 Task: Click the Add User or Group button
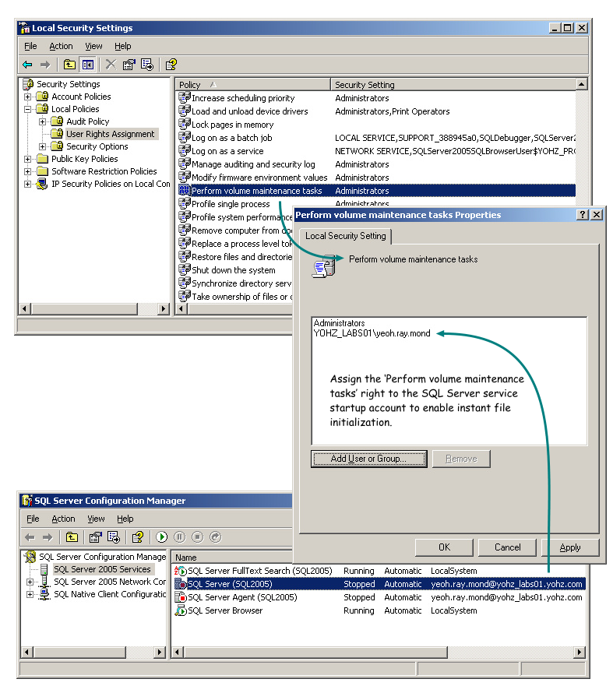point(368,459)
